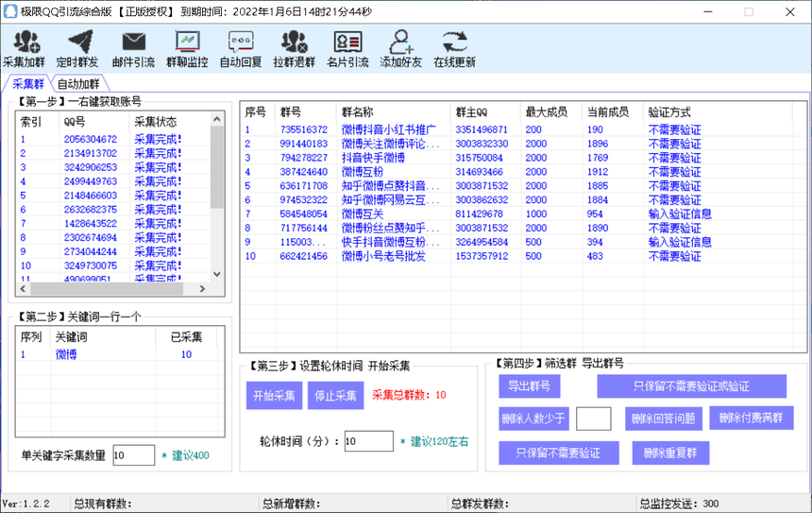Open the 定时群发 paper plane icon

[x=77, y=49]
